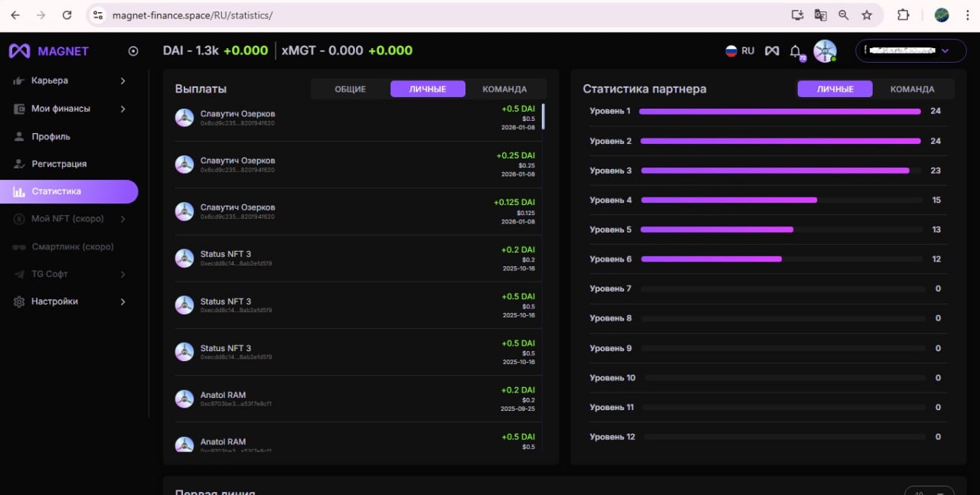Switch payouts to the ОБЩИЕ view
Viewport: 980px width, 495px height.
tap(350, 89)
